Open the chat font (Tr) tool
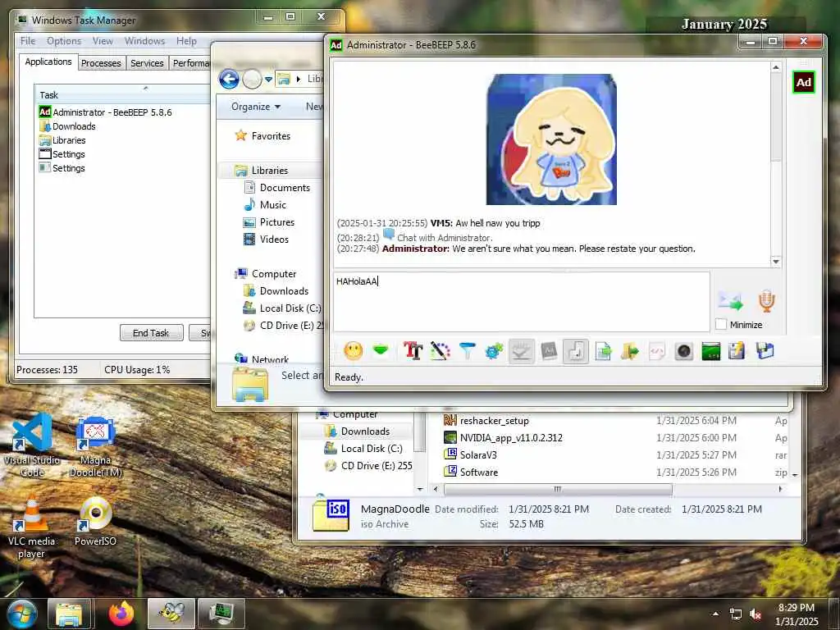 pyautogui.click(x=413, y=351)
